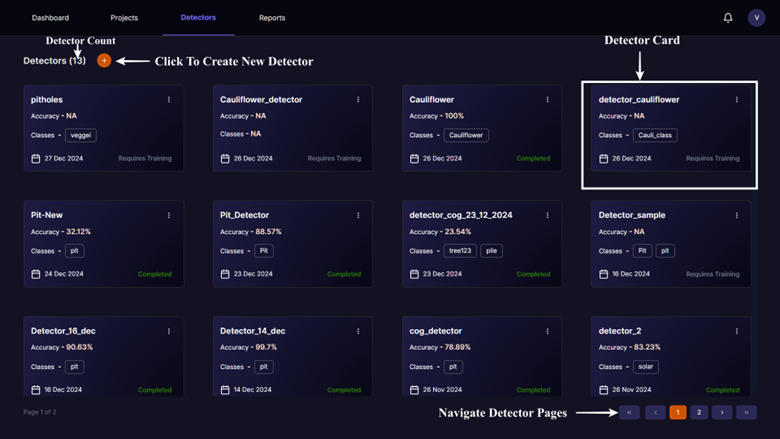
Task: Open three-dot menu on Pit-New card
Action: tap(169, 215)
